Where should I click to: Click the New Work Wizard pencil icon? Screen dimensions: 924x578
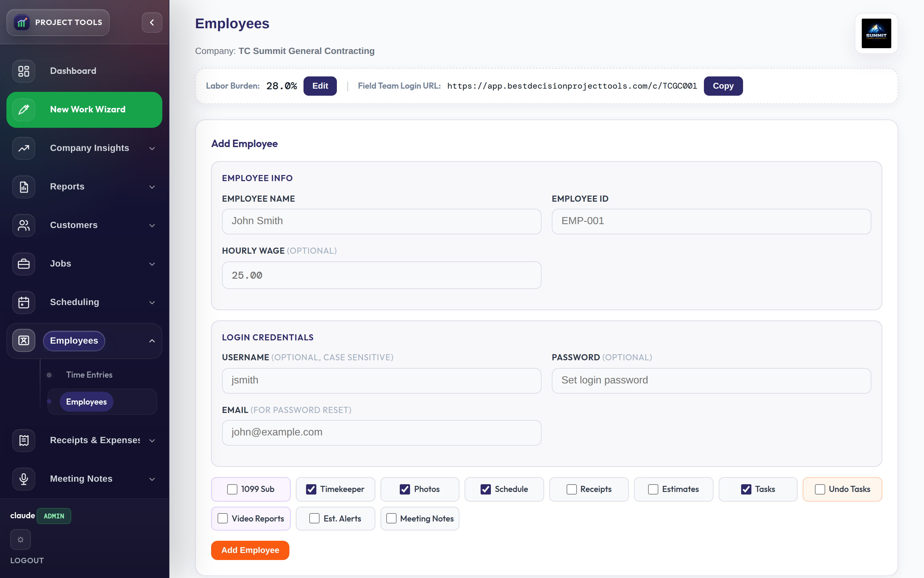[x=24, y=110]
